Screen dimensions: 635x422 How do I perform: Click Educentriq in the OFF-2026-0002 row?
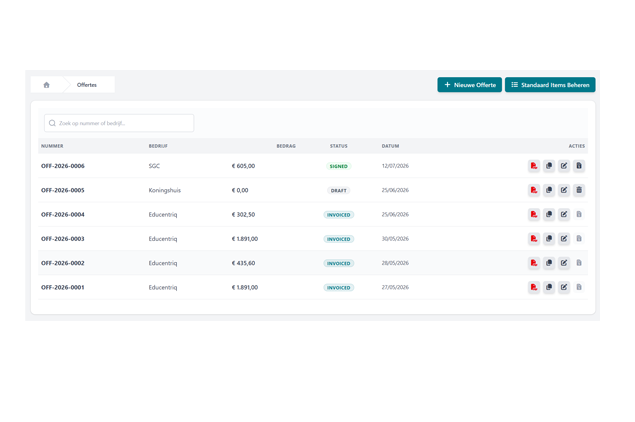click(x=163, y=263)
